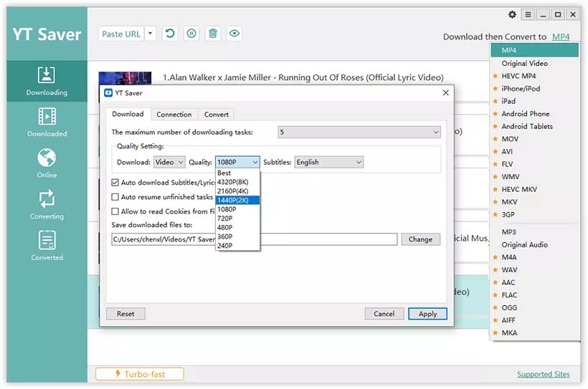588x389 pixels.
Task: Select MP3 audio output format
Action: 535,232
